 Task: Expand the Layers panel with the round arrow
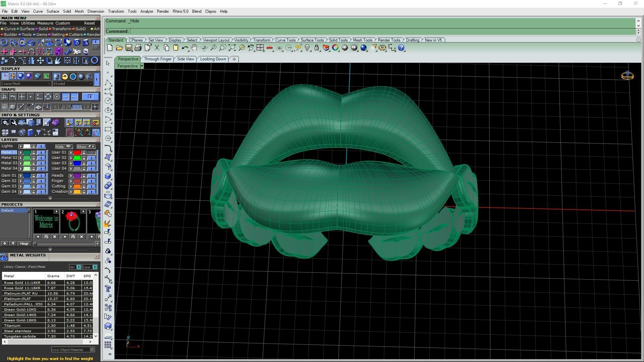click(x=50, y=198)
